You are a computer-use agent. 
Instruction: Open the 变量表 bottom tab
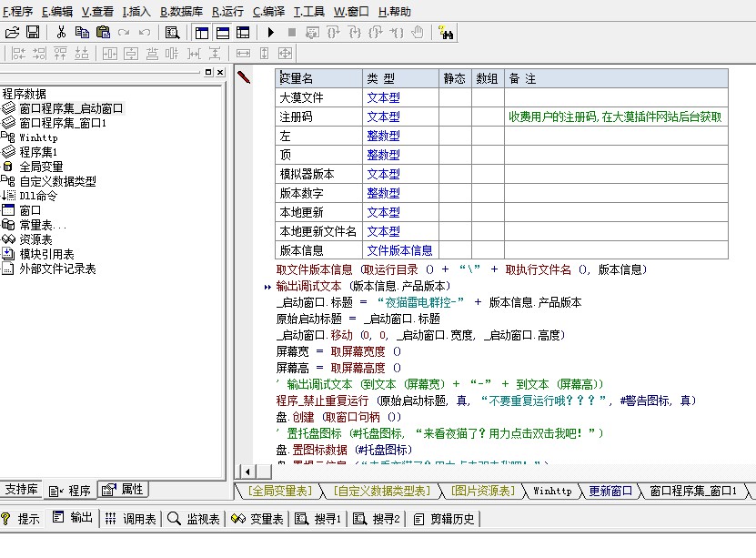pyautogui.click(x=257, y=519)
